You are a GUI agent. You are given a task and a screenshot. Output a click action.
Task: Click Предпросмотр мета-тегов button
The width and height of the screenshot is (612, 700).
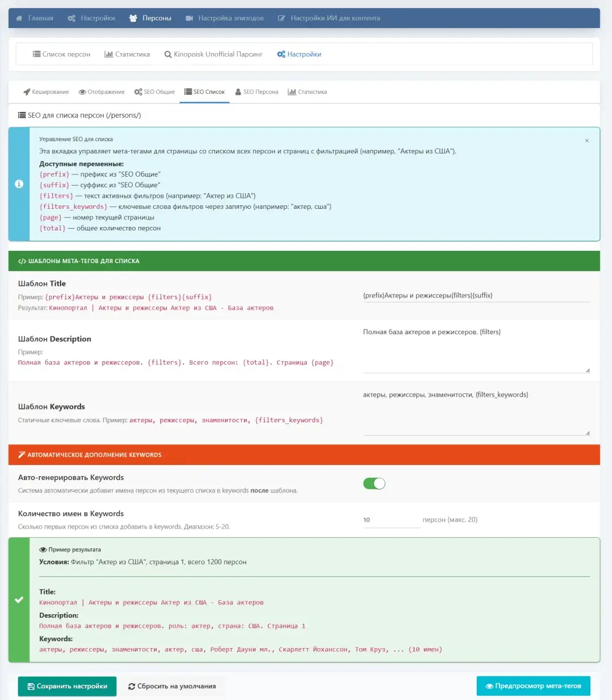[533, 686]
